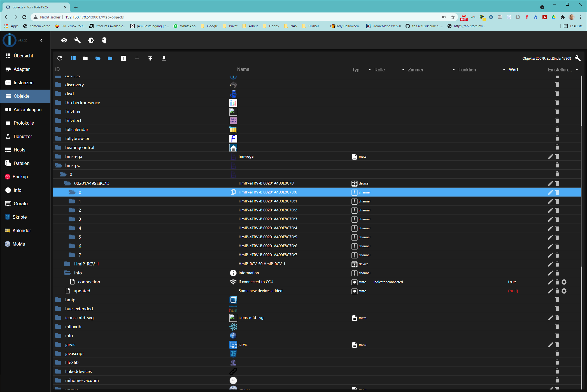Click the upload objects arrow icon
Viewport: 587px width, 392px height.
click(x=150, y=58)
